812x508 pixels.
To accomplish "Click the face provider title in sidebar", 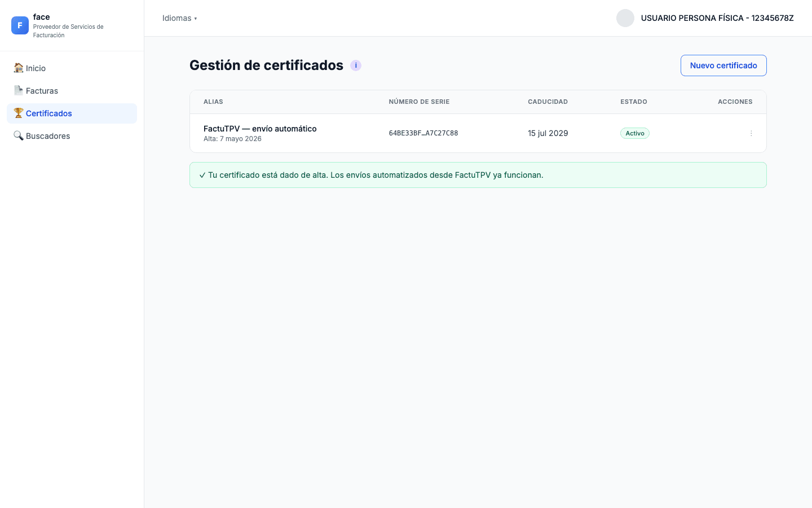I will tap(41, 17).
